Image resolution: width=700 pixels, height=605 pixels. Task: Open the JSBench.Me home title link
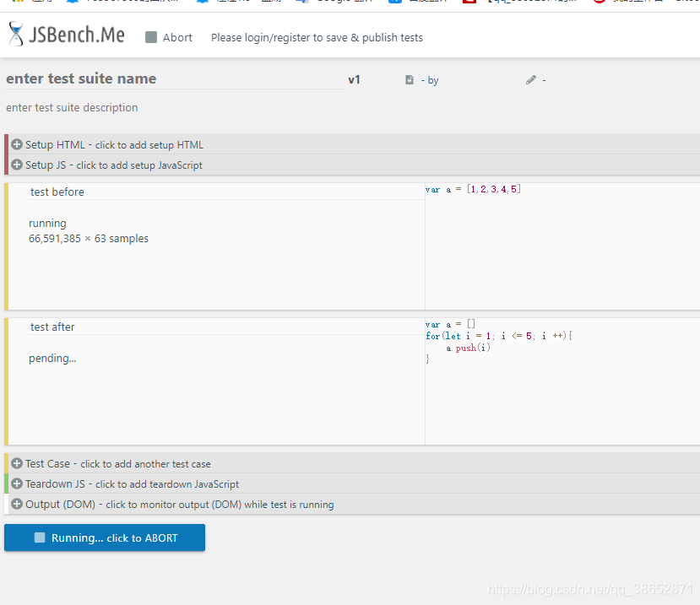(77, 35)
